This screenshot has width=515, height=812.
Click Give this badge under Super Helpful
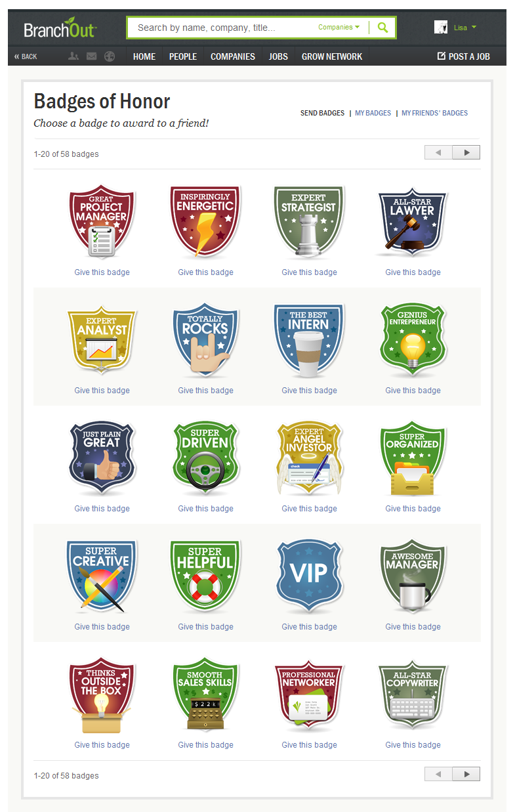(x=205, y=627)
